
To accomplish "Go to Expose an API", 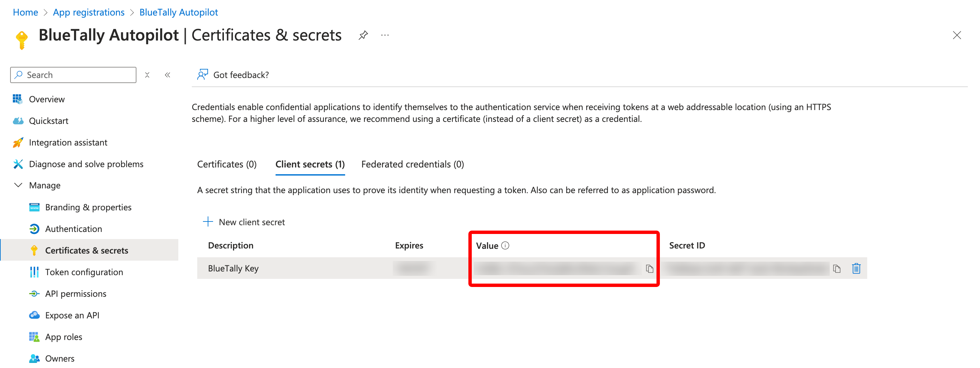I will [x=72, y=315].
